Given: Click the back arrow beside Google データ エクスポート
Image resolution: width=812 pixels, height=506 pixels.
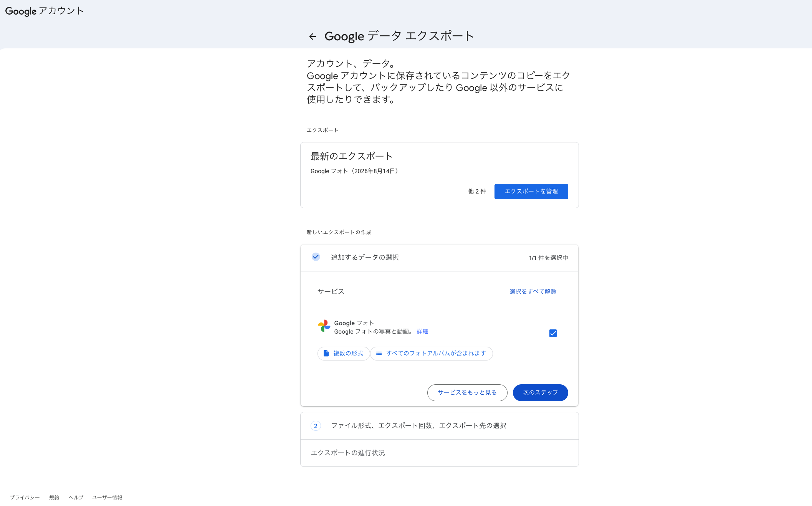Looking at the screenshot, I should point(313,36).
